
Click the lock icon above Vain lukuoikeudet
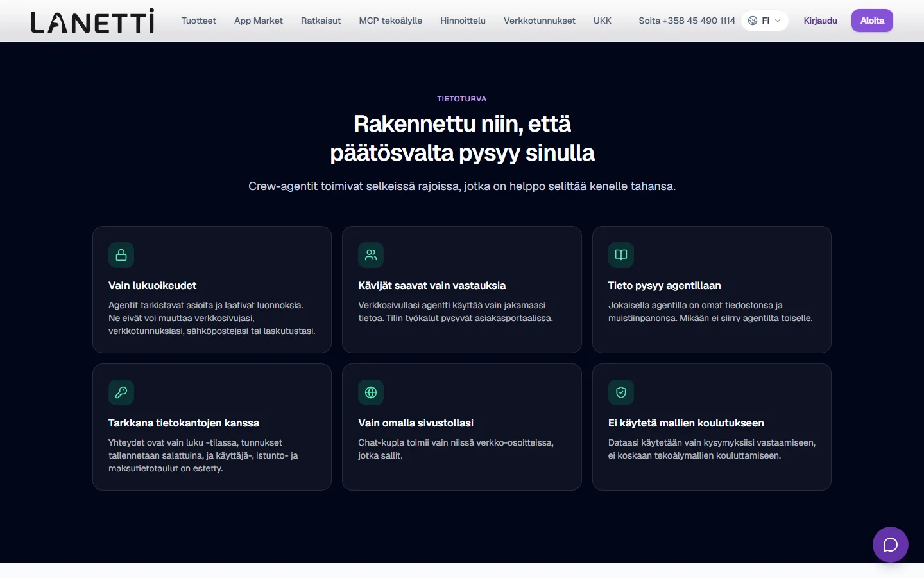(121, 255)
